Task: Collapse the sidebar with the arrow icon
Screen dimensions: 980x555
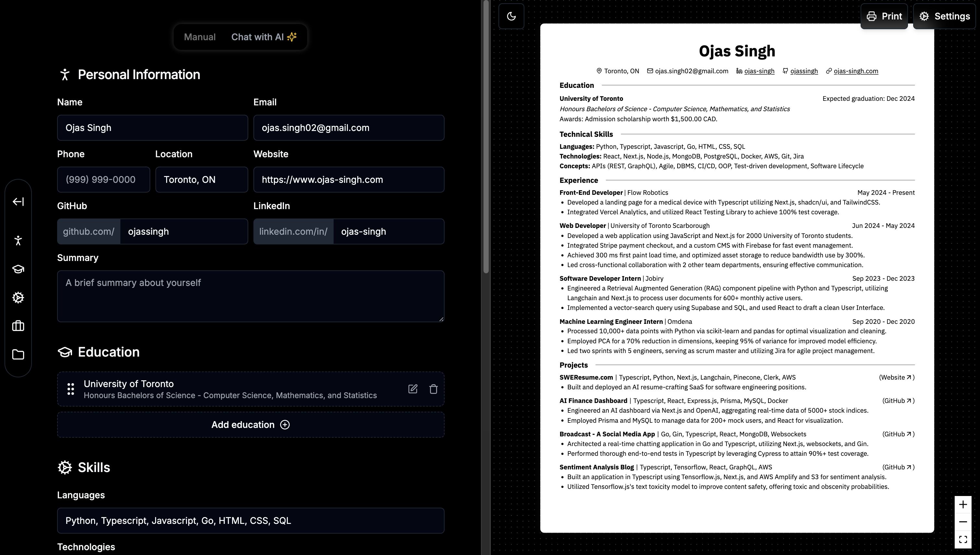Action: [18, 201]
